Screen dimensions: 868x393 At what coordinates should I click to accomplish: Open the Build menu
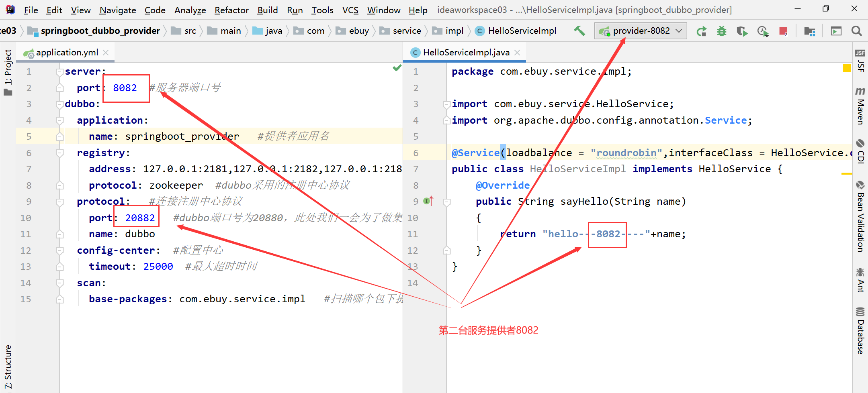click(x=268, y=10)
